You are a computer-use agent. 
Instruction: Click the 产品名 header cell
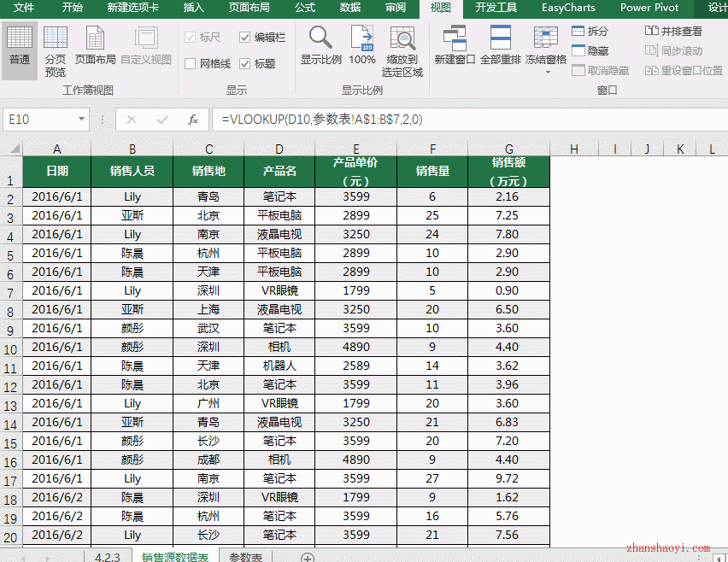pyautogui.click(x=279, y=171)
